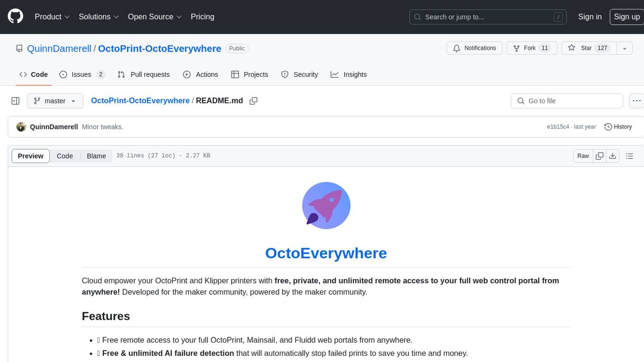Viewport: 644px width, 362px height.
Task: Expand the file tree side panel
Action: (x=16, y=101)
